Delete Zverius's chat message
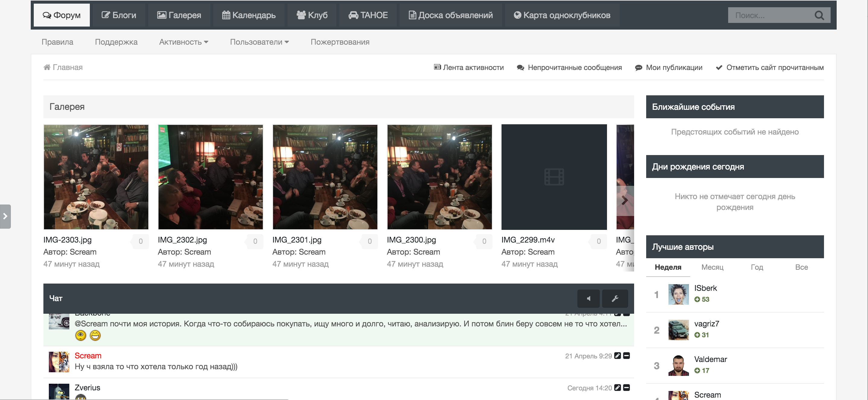868x400 pixels. click(626, 388)
